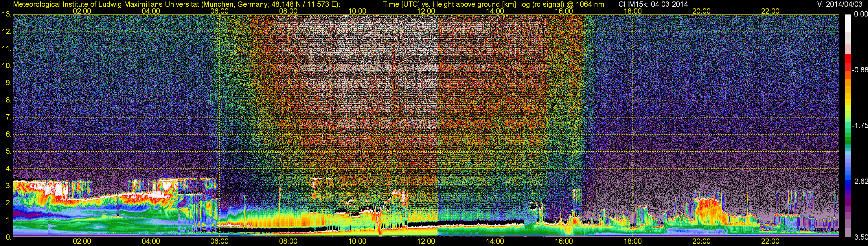The image size is (868, 246).
Task: Click the -0.88 color scale value
Action: 860,70
